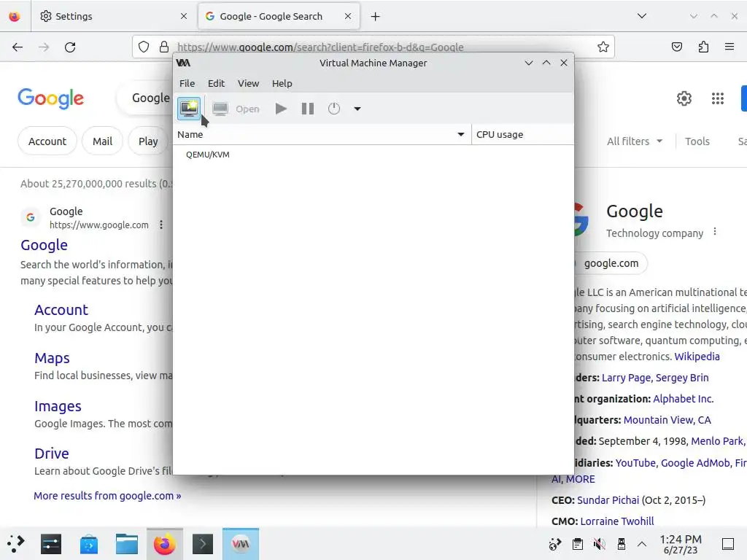Open Google quick settings gear
This screenshot has width=747, height=560.
click(x=684, y=98)
